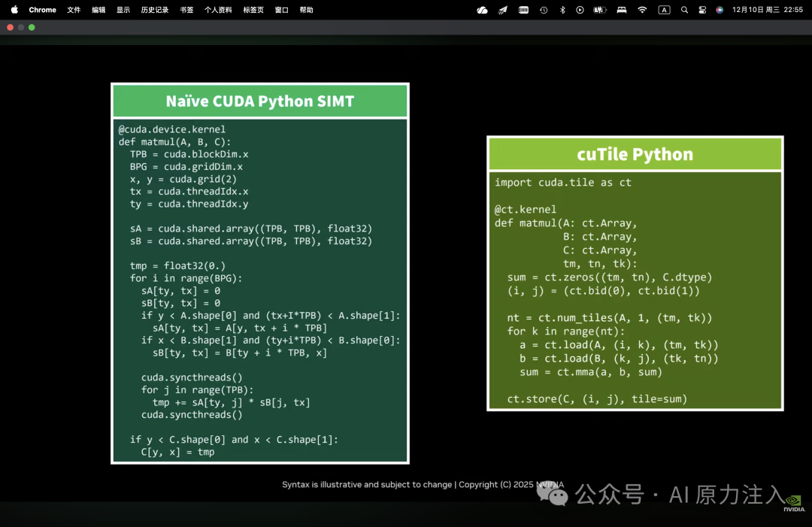812x527 pixels.
Task: Show battery charging status
Action: (600, 10)
